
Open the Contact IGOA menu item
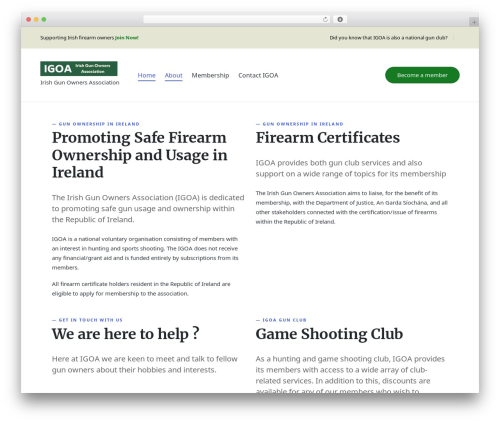click(x=258, y=76)
